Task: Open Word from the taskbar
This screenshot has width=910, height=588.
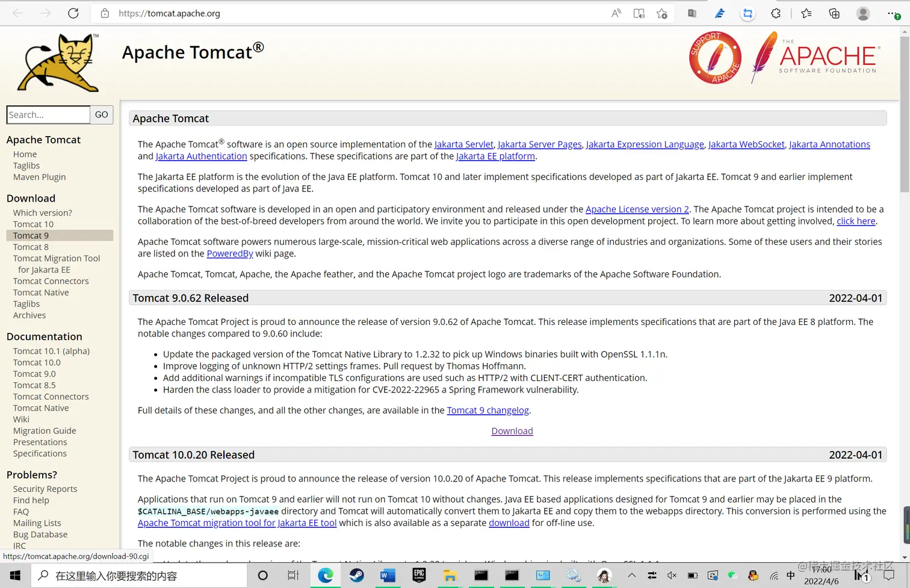Action: (x=388, y=576)
